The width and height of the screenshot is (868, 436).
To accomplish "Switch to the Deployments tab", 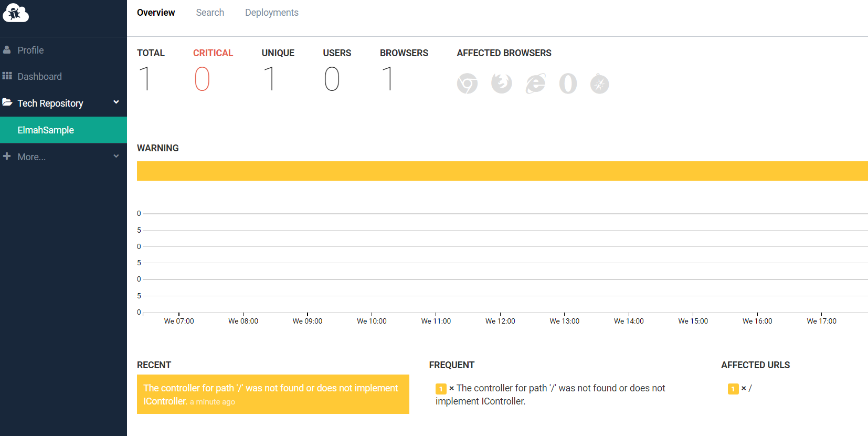I will (x=271, y=13).
